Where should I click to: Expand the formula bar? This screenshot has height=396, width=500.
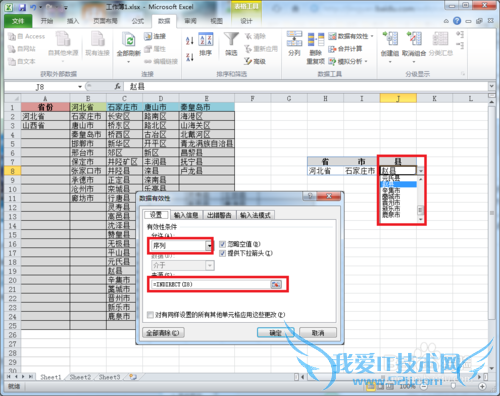[491, 86]
